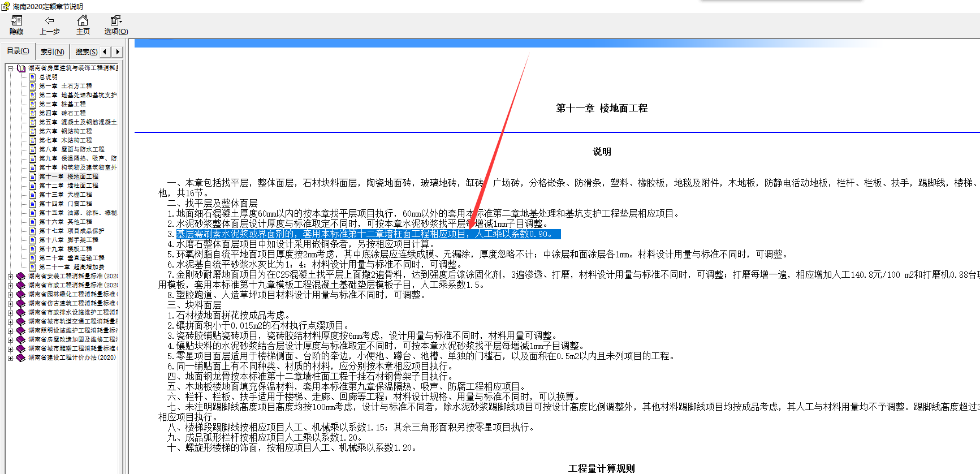Viewport: 980px width, 474px height.
Task: Click the left tab-scroll arrow button
Action: click(x=105, y=51)
